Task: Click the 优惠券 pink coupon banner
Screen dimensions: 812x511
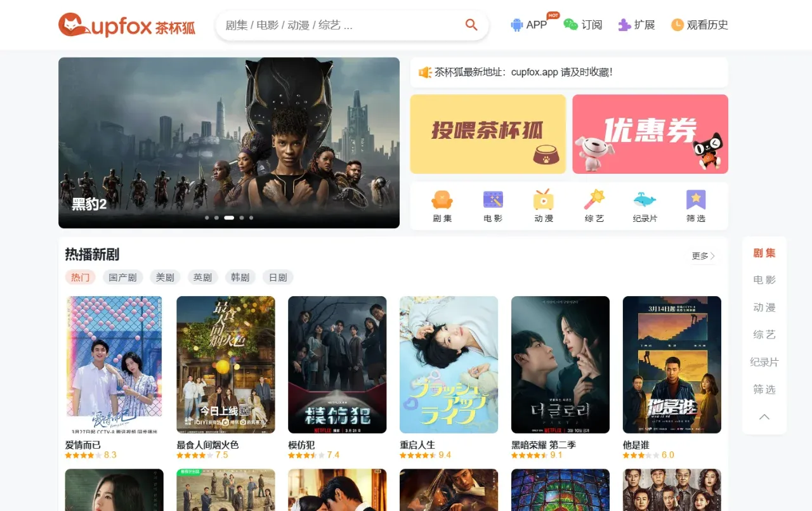Action: (x=650, y=134)
